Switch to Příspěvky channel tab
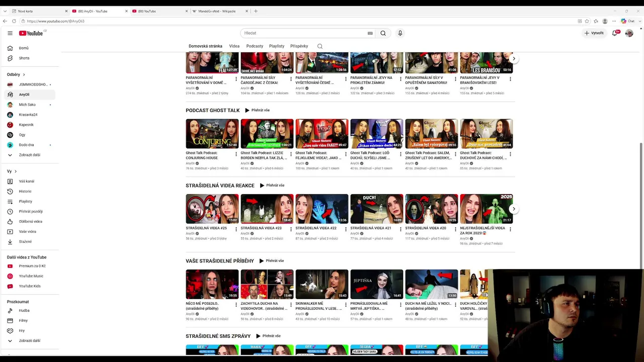644x362 pixels. (299, 46)
